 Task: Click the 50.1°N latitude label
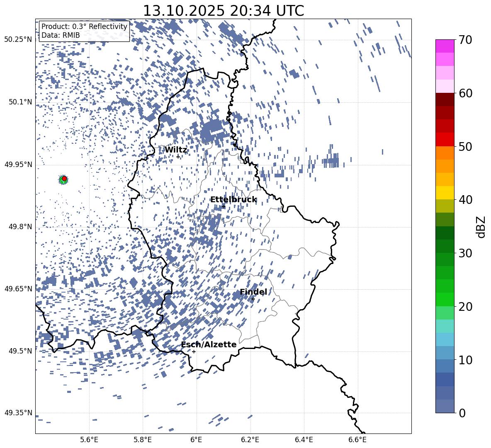pos(20,102)
